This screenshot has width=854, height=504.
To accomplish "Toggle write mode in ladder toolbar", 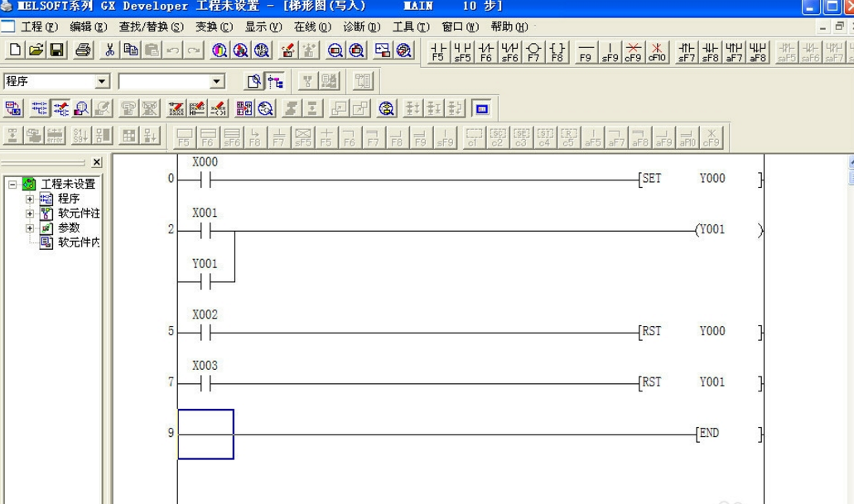I will point(60,108).
